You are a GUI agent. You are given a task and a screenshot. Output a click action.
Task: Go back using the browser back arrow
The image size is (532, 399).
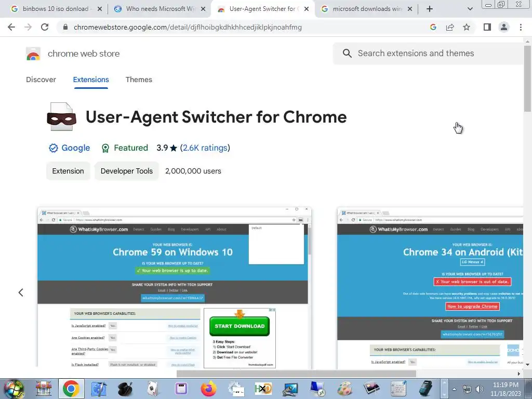point(11,27)
